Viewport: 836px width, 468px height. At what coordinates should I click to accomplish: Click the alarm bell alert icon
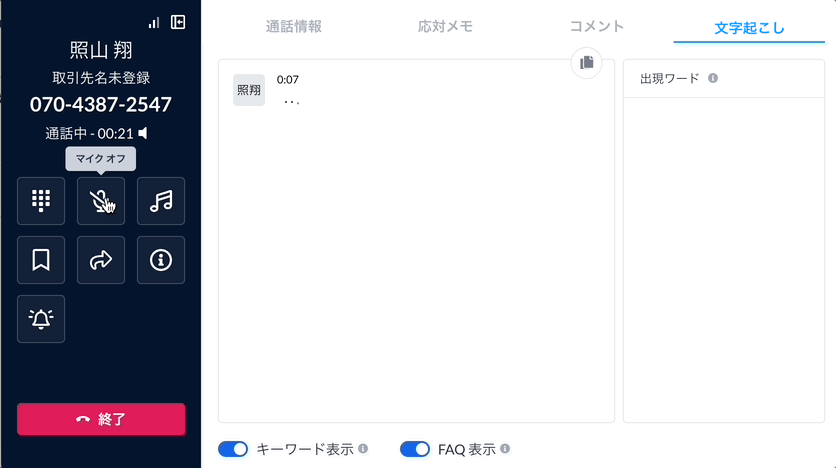pyautogui.click(x=41, y=319)
